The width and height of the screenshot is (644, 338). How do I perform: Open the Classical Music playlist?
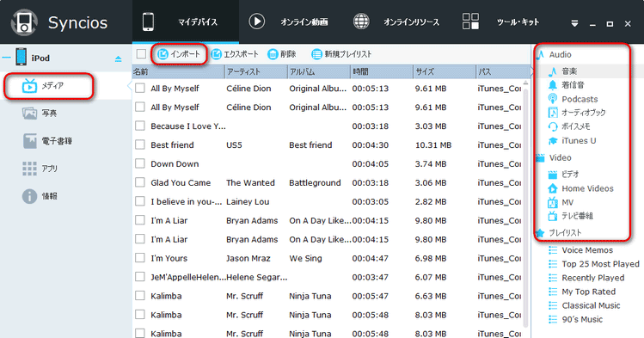[x=585, y=305]
